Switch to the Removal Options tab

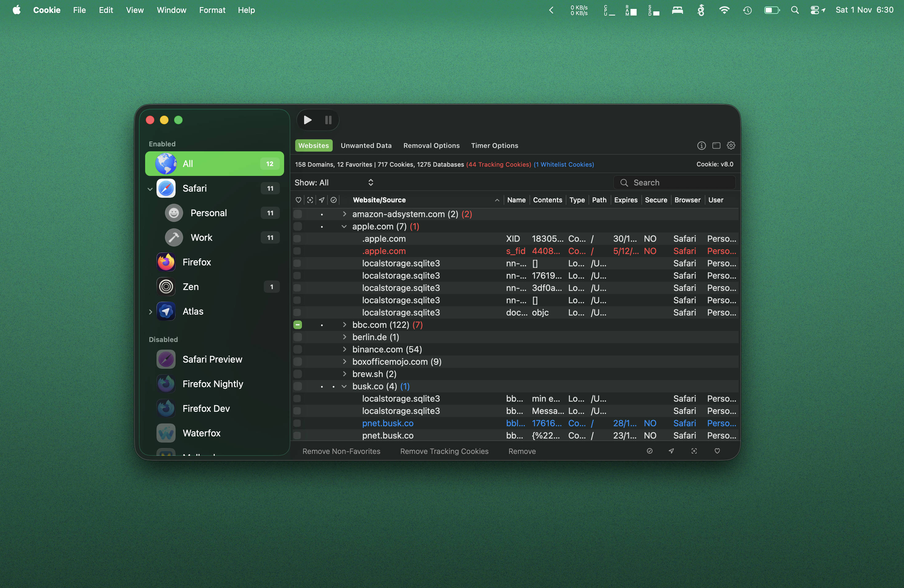click(431, 145)
